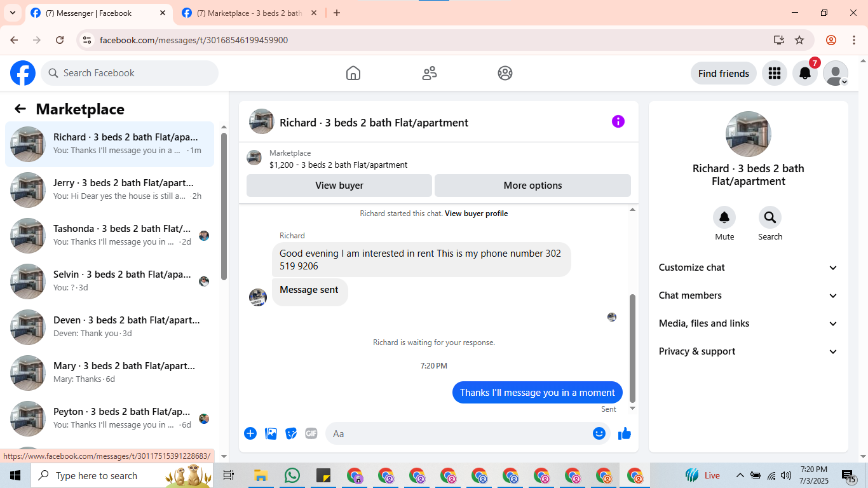The image size is (868, 488).
Task: Mute the chat with bell icon
Action: [724, 218]
